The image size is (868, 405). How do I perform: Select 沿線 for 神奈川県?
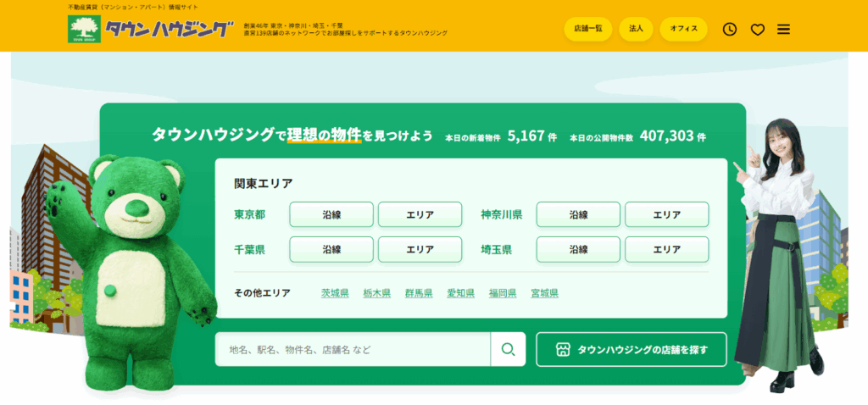(x=578, y=214)
